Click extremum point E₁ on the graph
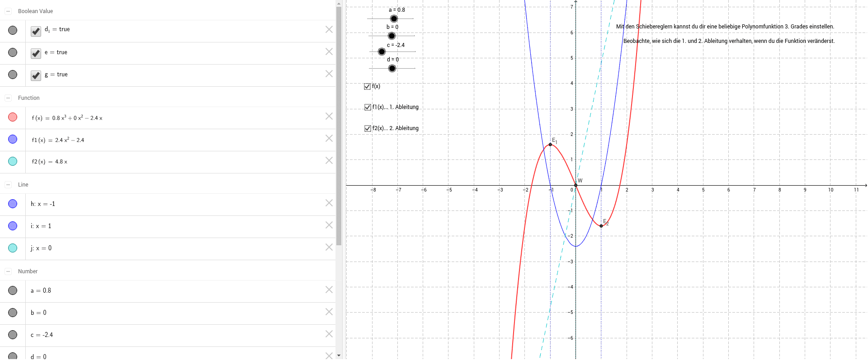This screenshot has height=360, width=868. pos(550,145)
